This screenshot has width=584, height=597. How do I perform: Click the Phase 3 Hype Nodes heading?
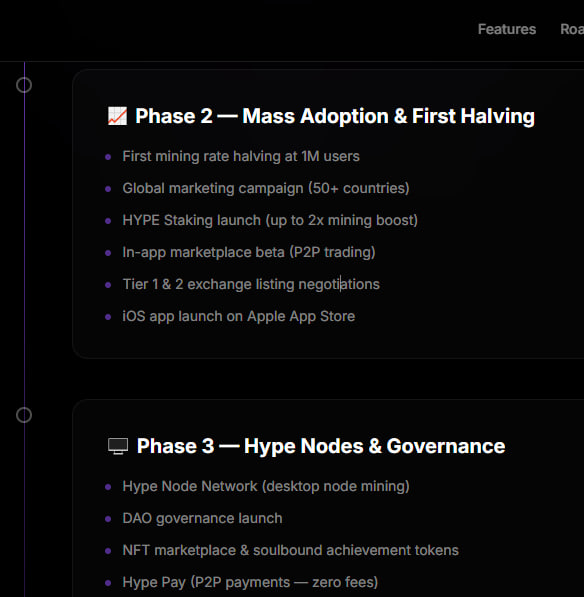(321, 446)
